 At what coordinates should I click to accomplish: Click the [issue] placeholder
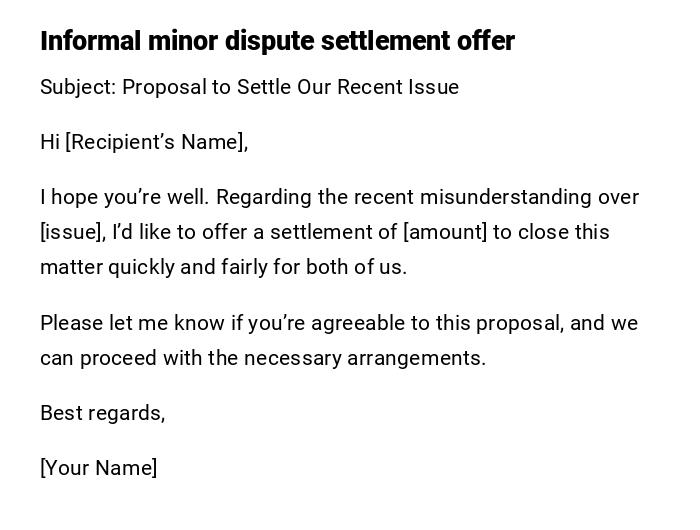pyautogui.click(x=72, y=232)
